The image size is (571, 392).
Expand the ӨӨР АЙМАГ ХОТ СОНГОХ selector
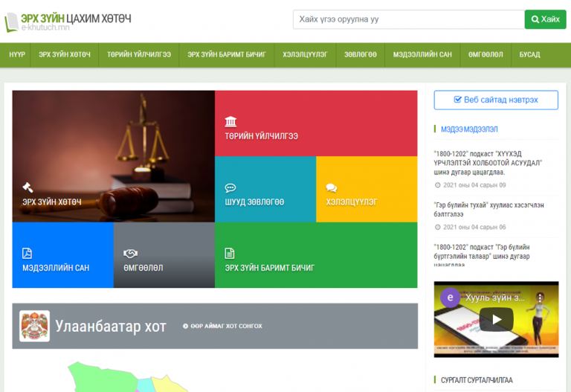pos(222,326)
